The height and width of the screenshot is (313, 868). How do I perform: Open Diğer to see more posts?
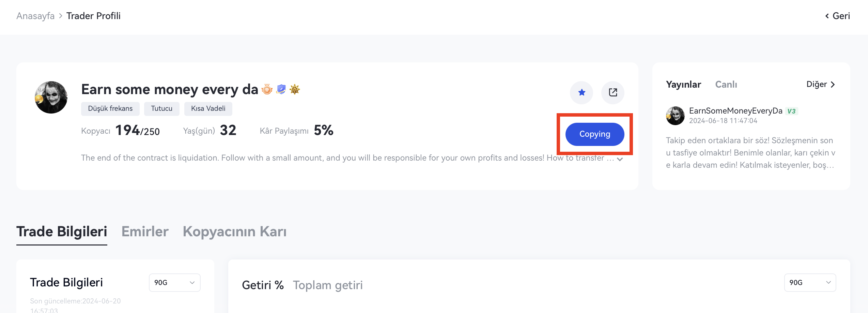pyautogui.click(x=820, y=85)
